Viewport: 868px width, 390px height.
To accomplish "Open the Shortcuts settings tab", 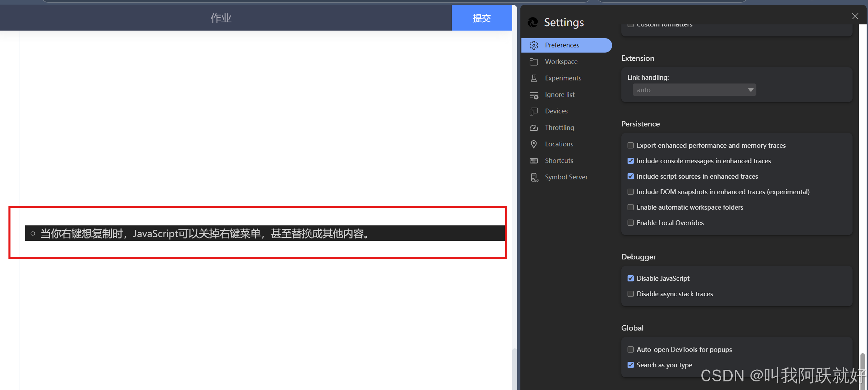I will (559, 160).
